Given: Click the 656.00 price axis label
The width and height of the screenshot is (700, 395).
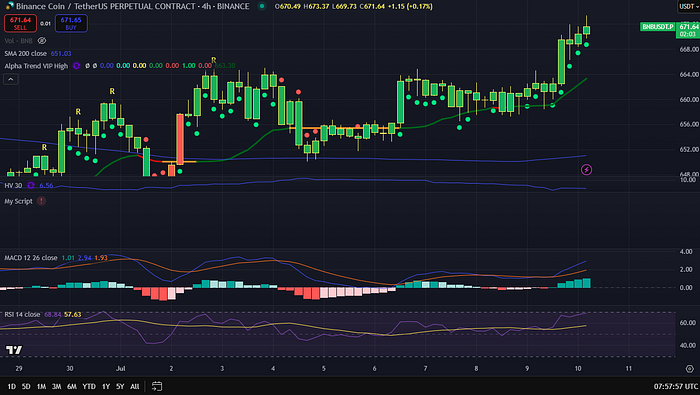Looking at the screenshot, I should click(689, 125).
